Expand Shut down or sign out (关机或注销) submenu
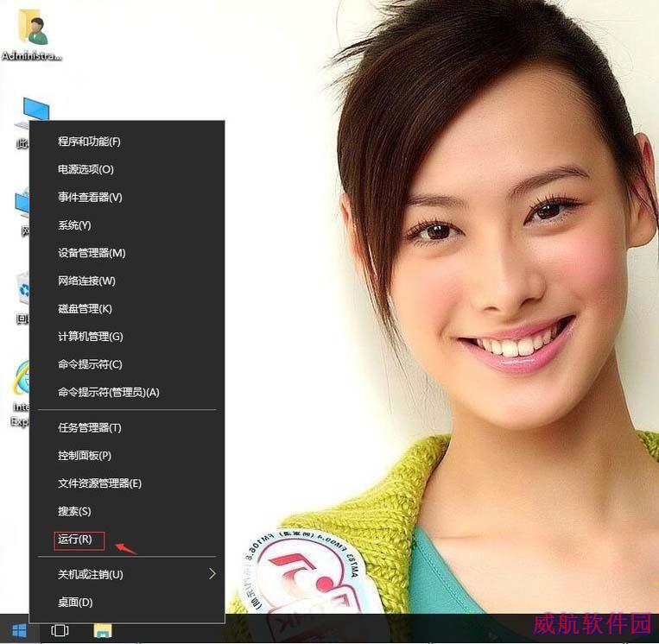This screenshot has width=659, height=644. pos(127,574)
